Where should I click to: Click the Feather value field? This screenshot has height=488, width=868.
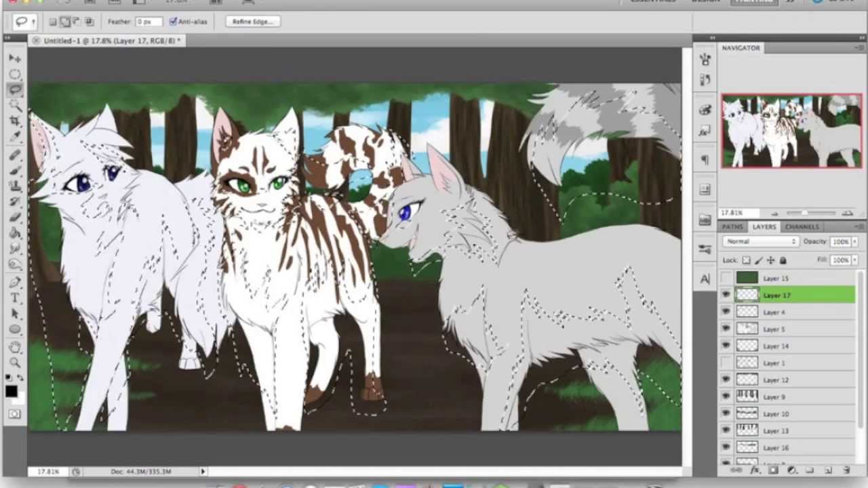(x=149, y=22)
